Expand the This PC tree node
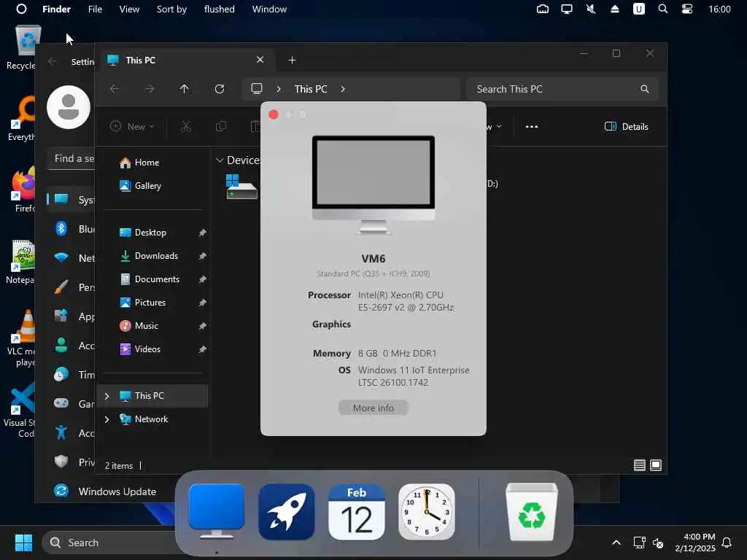This screenshot has height=560, width=747. [x=107, y=396]
